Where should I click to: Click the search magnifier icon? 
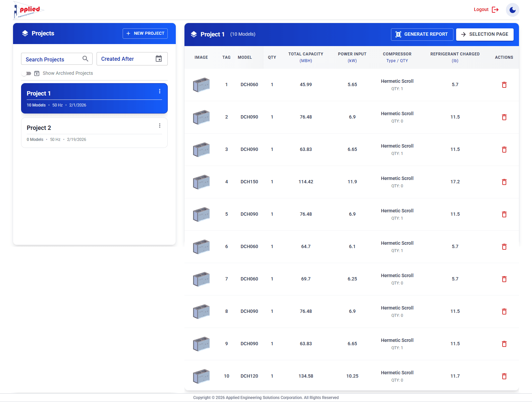[x=86, y=59]
